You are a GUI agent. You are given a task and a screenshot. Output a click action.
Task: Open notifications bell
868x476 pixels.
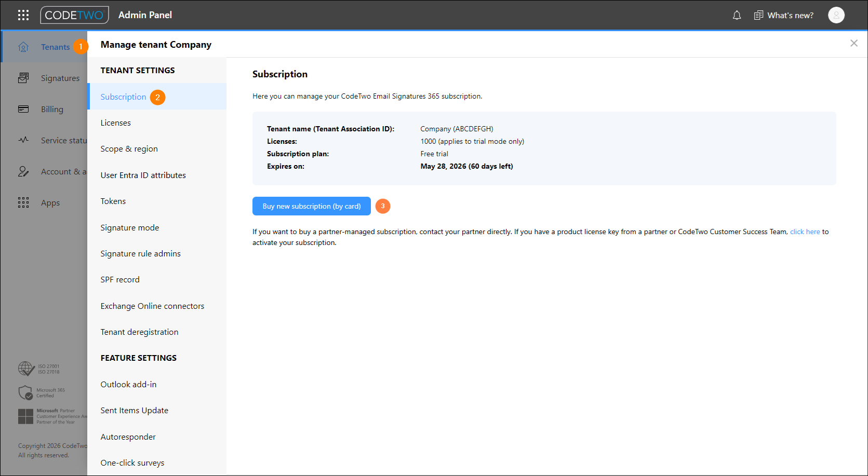point(737,15)
